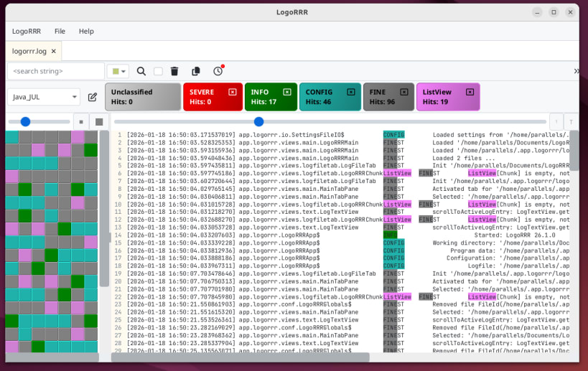This screenshot has width=588, height=371.
Task: Remove the INFO filter via its X
Action: [287, 92]
